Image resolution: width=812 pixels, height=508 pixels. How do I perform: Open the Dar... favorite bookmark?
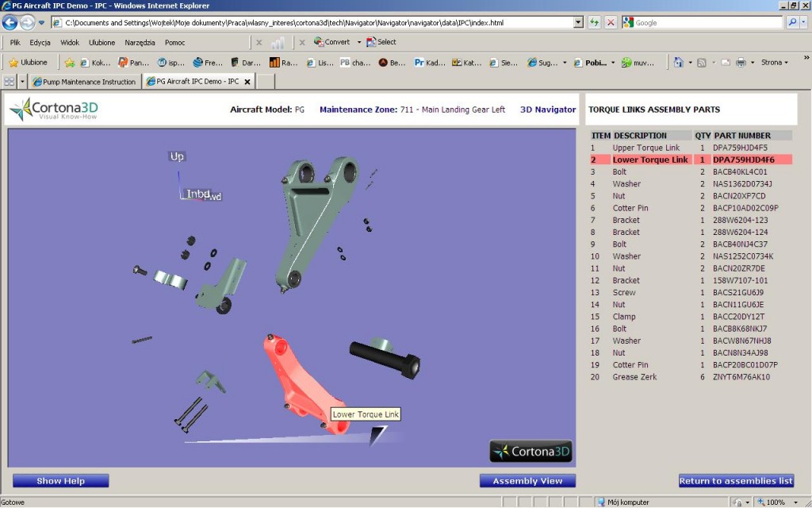pos(246,63)
